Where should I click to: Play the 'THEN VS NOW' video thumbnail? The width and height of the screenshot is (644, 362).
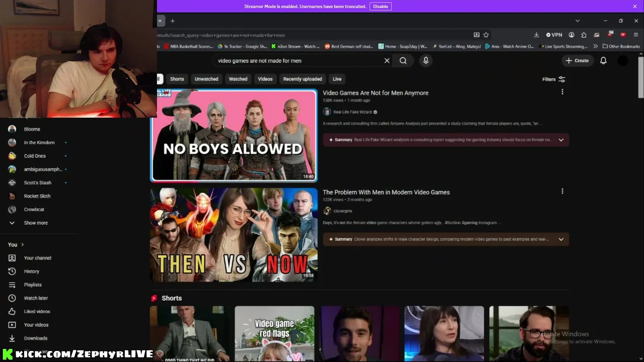[234, 235]
